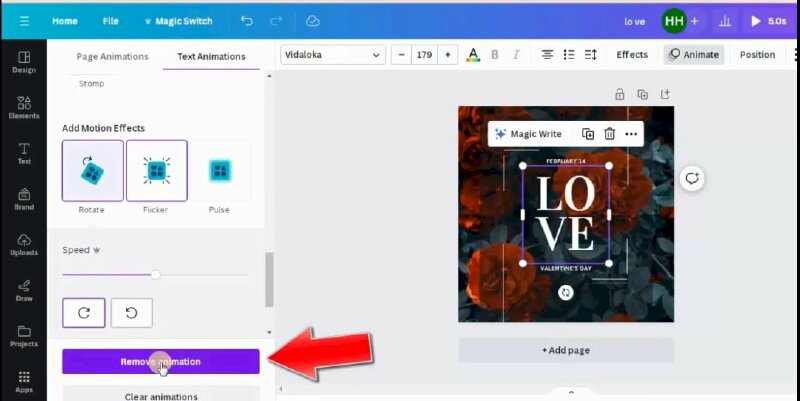The height and width of the screenshot is (401, 800).
Task: Switch to Page Animations tab
Action: tap(112, 56)
